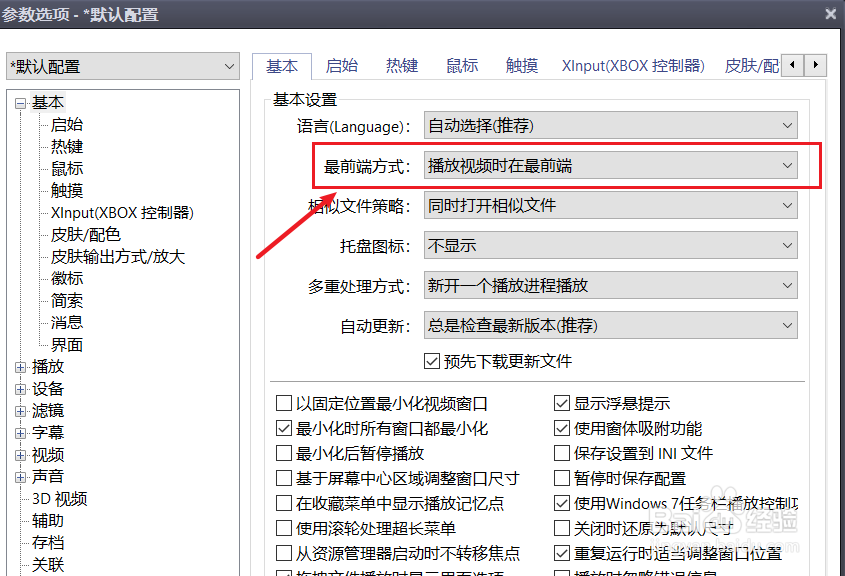The image size is (845, 576).
Task: Open the 语言(Language) dropdown
Action: point(789,124)
